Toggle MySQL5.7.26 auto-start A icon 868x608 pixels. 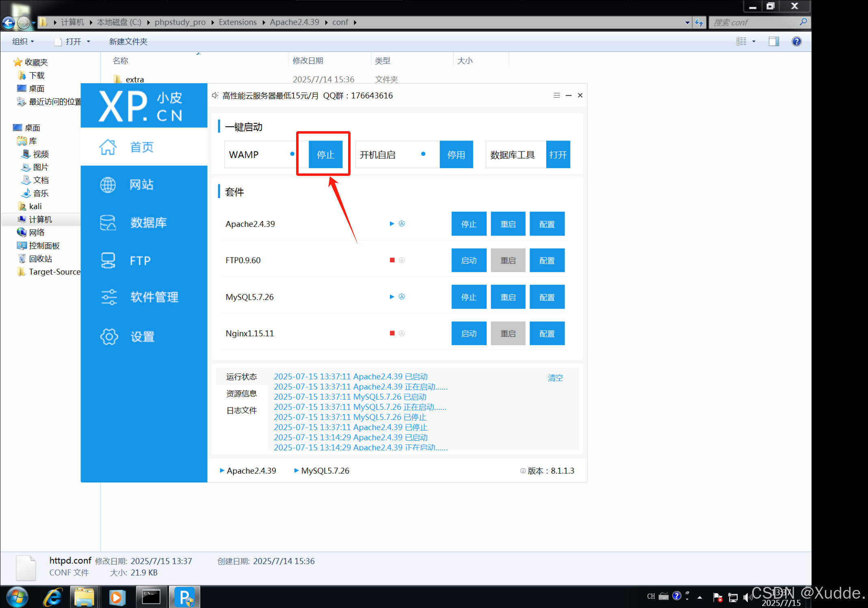click(x=402, y=296)
